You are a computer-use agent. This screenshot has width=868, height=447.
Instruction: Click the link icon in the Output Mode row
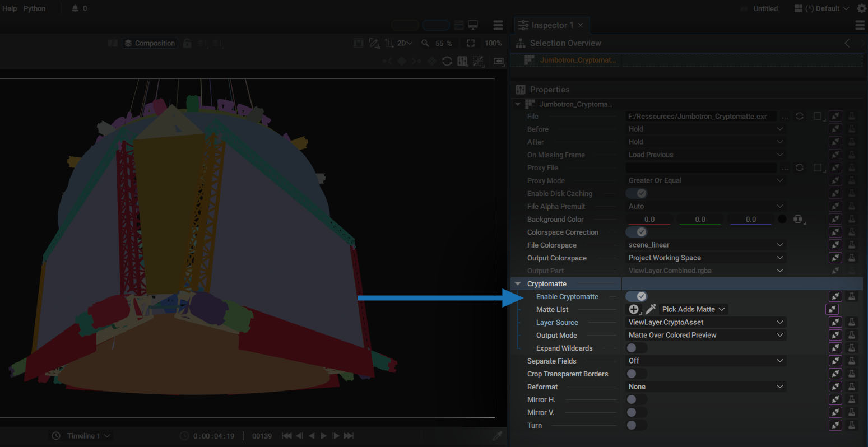(x=835, y=335)
